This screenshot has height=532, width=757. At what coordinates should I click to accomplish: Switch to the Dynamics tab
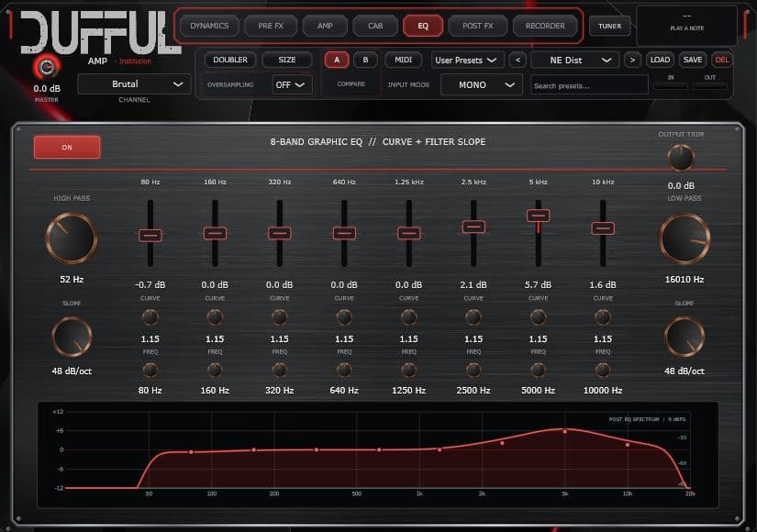[x=209, y=26]
